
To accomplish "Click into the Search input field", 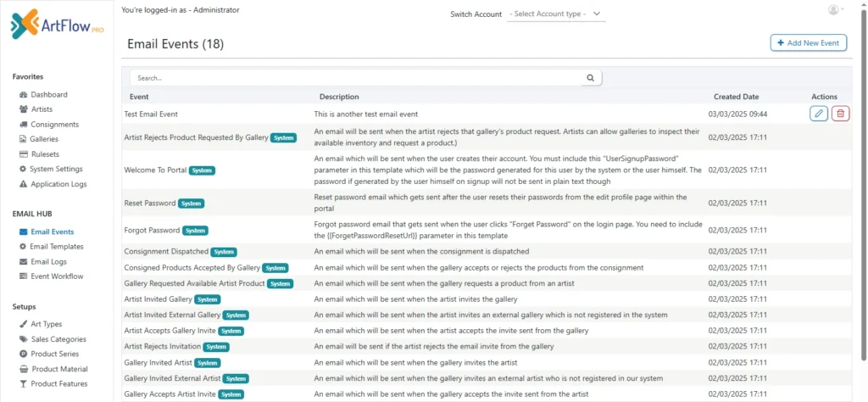I will 356,77.
